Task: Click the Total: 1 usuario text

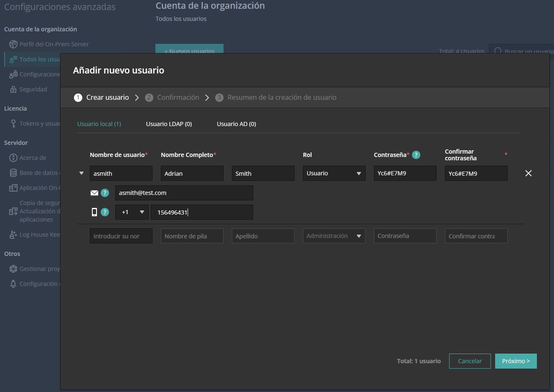Action: pyautogui.click(x=419, y=361)
